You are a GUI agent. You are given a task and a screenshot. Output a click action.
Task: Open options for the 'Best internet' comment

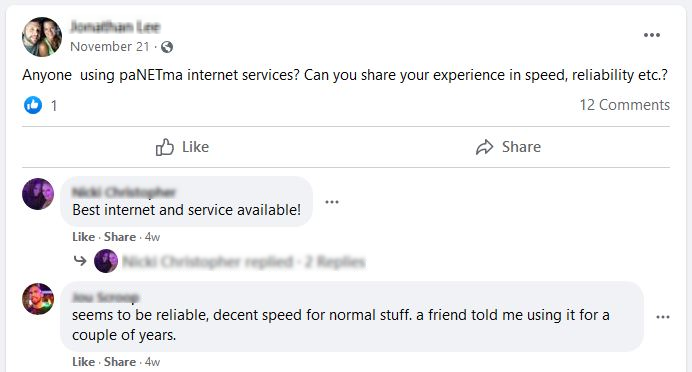tap(332, 202)
